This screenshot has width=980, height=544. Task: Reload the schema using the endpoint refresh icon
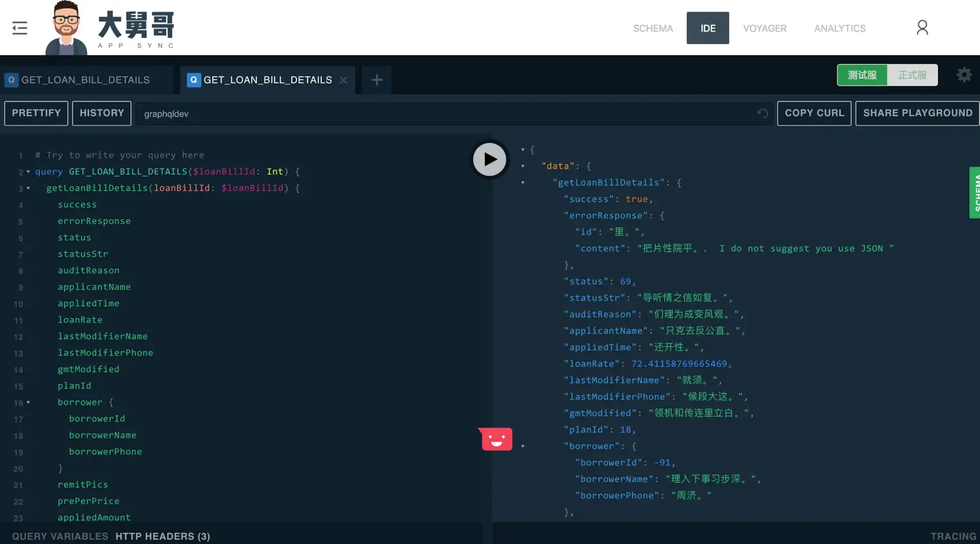tap(762, 113)
